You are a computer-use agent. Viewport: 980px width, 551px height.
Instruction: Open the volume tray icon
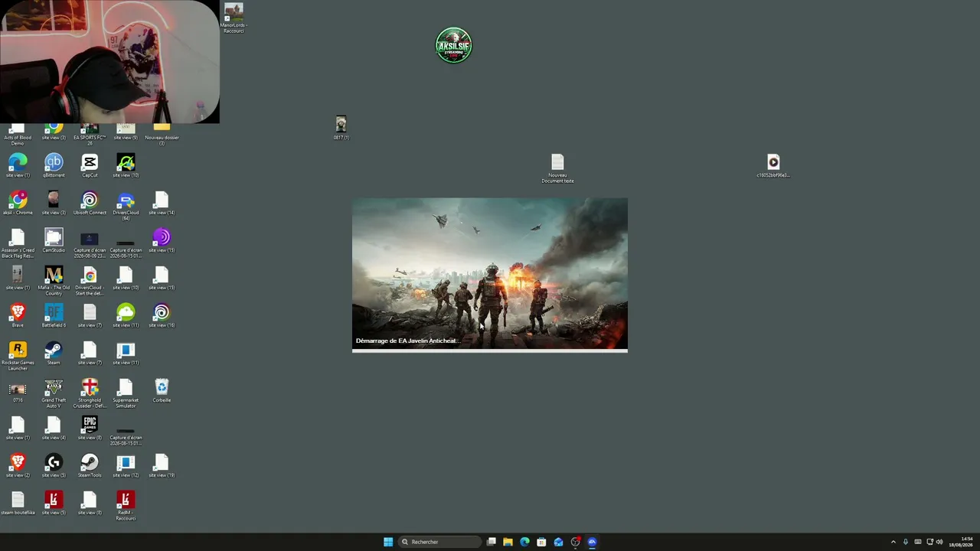[x=939, y=542]
